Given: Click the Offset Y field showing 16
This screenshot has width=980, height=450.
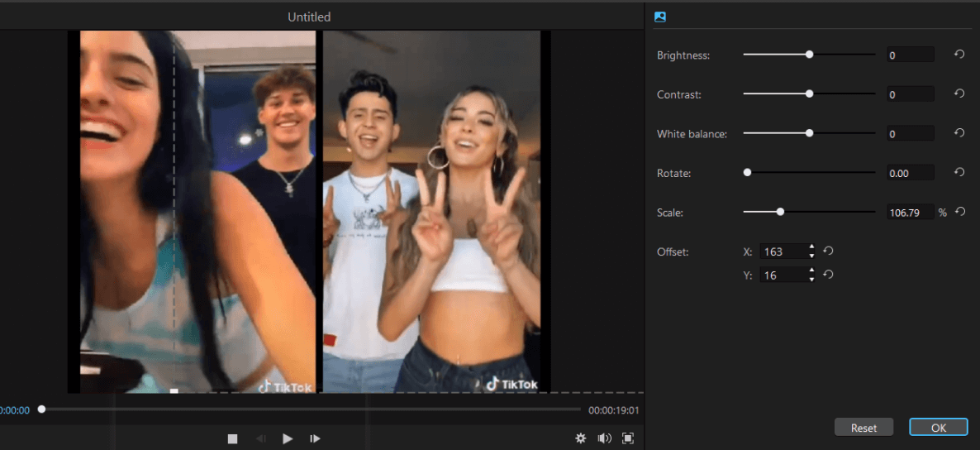Looking at the screenshot, I should click(x=783, y=275).
